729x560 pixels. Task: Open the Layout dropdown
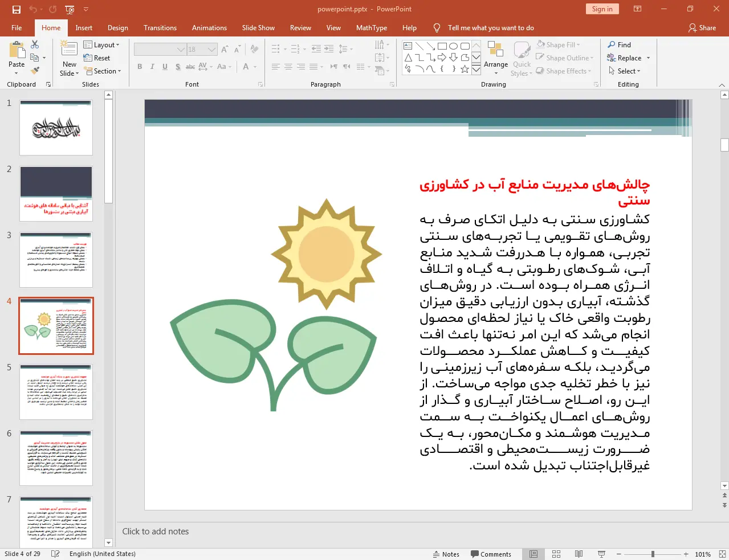[101, 45]
